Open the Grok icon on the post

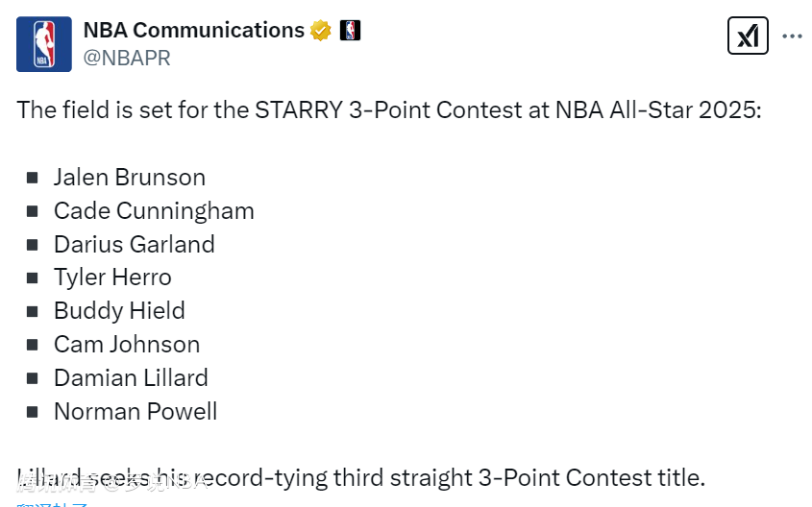(x=747, y=36)
